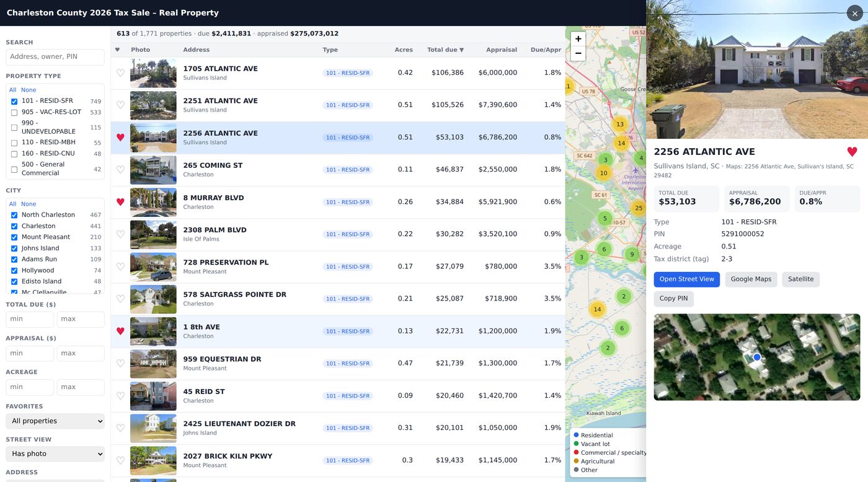The height and width of the screenshot is (482, 868).
Task: Unfavorite 2256 Atlantic Ave row heart
Action: pos(120,138)
